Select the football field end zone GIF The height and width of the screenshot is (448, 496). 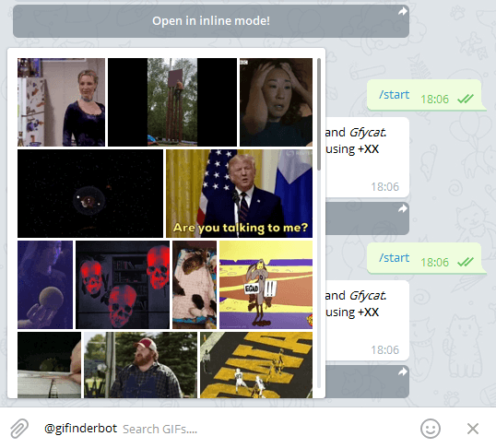pyautogui.click(x=256, y=365)
